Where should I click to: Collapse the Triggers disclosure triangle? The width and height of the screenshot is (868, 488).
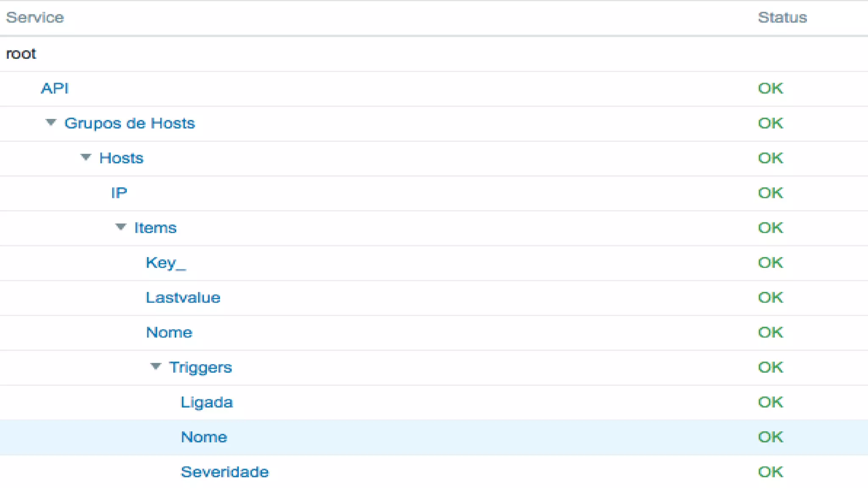(x=156, y=367)
